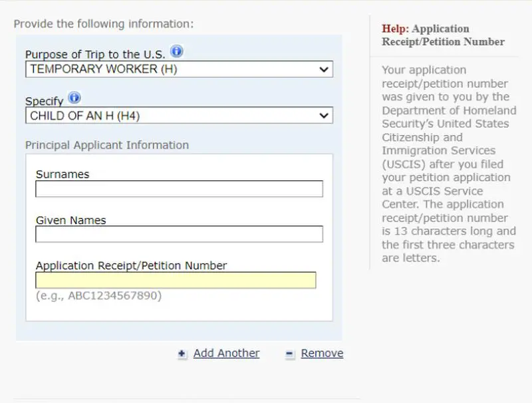Click the info icon beside Purpose of Trip

[x=177, y=52]
